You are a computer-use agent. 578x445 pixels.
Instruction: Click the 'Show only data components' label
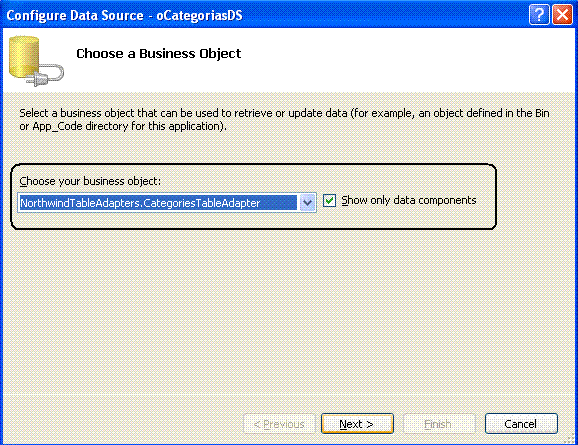tap(409, 200)
